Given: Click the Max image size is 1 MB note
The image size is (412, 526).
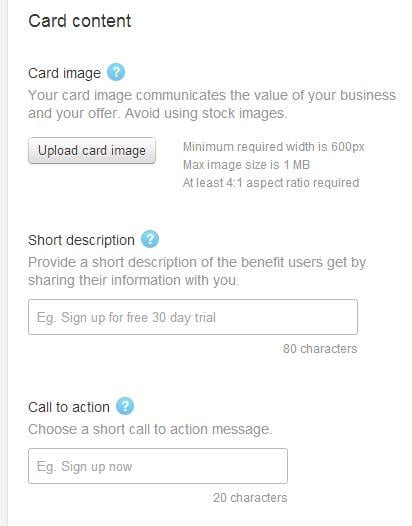Looking at the screenshot, I should (x=246, y=165).
